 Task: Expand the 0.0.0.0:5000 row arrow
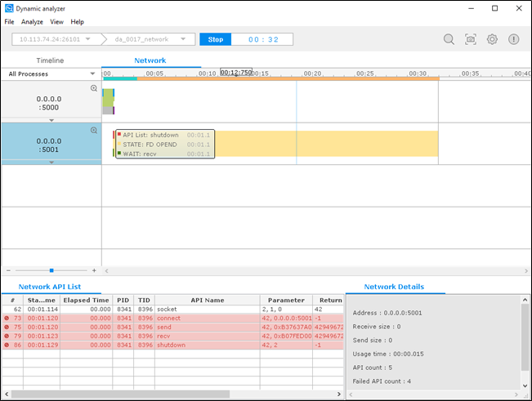(x=51, y=119)
